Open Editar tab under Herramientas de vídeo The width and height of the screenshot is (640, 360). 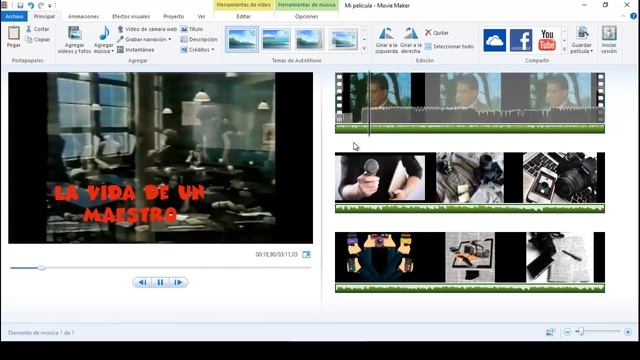click(x=244, y=16)
